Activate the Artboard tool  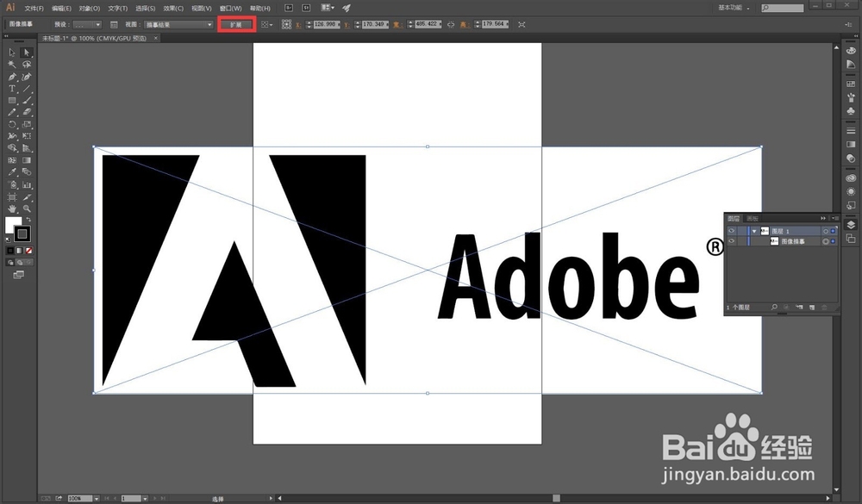(12, 196)
